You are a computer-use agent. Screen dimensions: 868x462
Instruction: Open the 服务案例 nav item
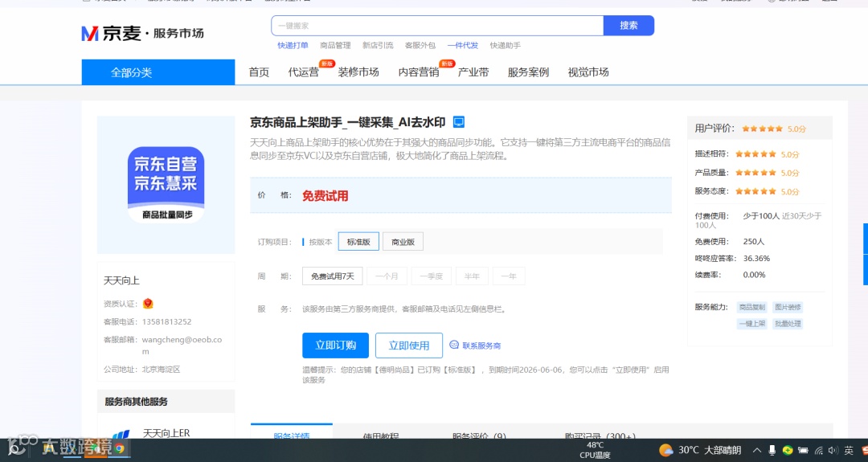point(528,72)
